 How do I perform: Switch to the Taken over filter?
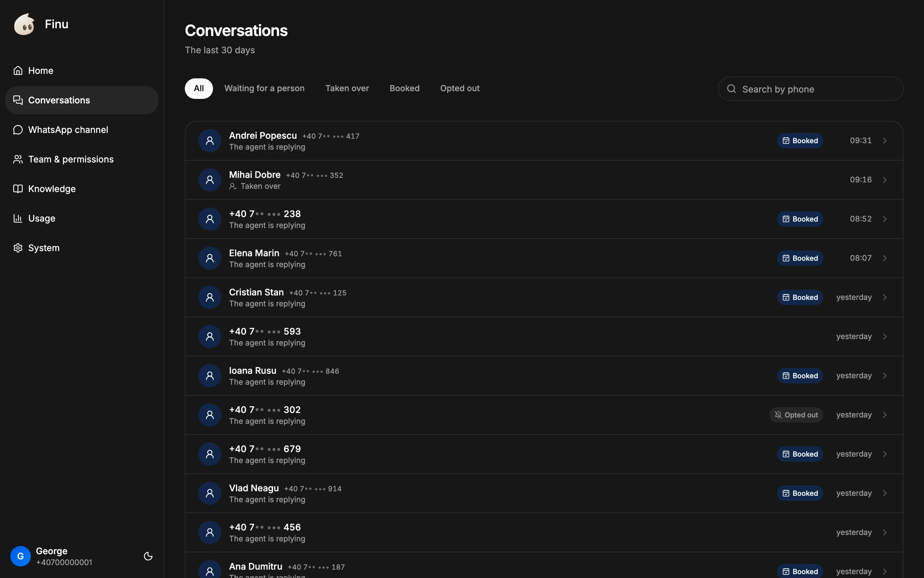(347, 88)
